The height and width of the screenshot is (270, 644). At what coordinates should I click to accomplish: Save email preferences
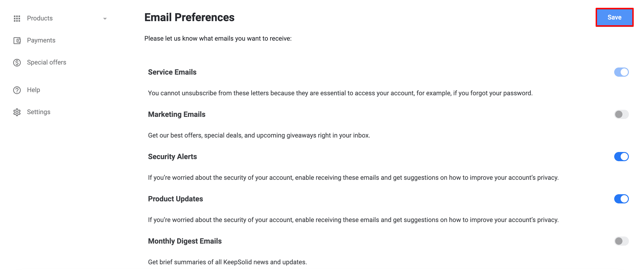(x=614, y=17)
